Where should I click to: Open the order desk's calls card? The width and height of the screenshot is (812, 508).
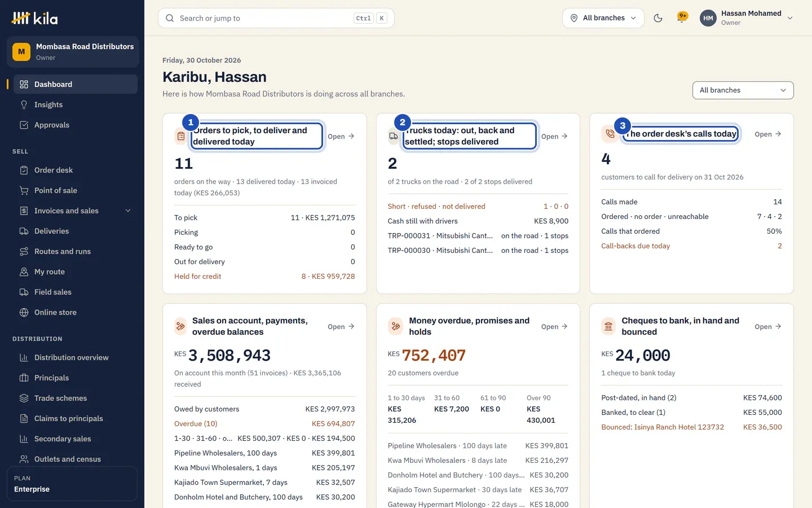pyautogui.click(x=768, y=134)
